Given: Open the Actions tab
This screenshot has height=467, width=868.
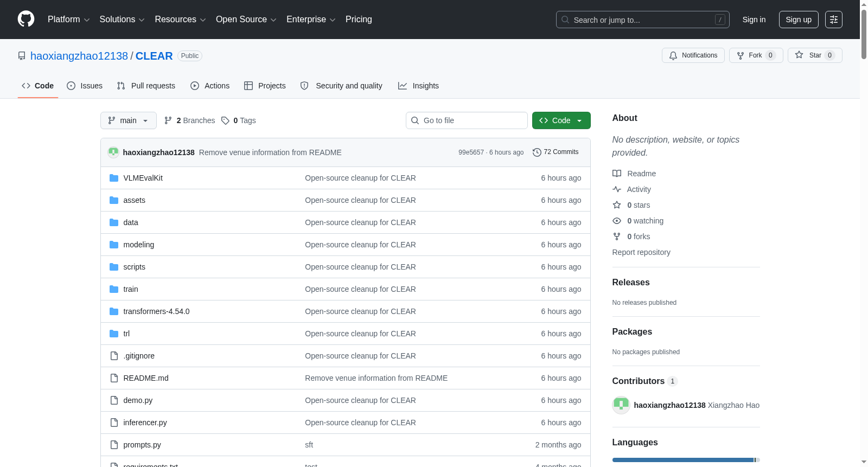Looking at the screenshot, I should (210, 86).
